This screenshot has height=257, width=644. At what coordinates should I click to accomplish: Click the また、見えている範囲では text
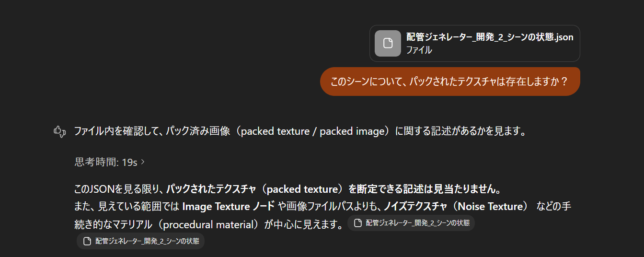click(x=127, y=207)
